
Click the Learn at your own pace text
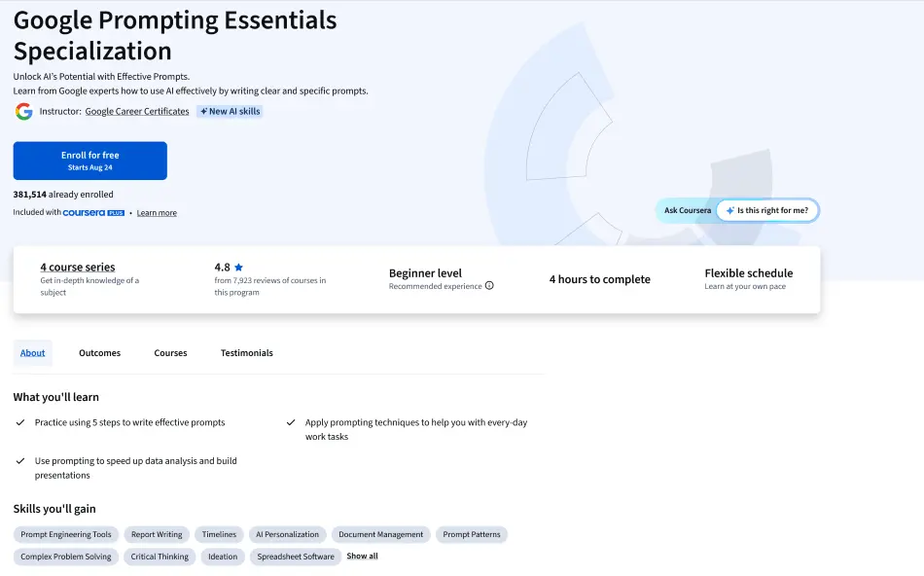pyautogui.click(x=745, y=286)
